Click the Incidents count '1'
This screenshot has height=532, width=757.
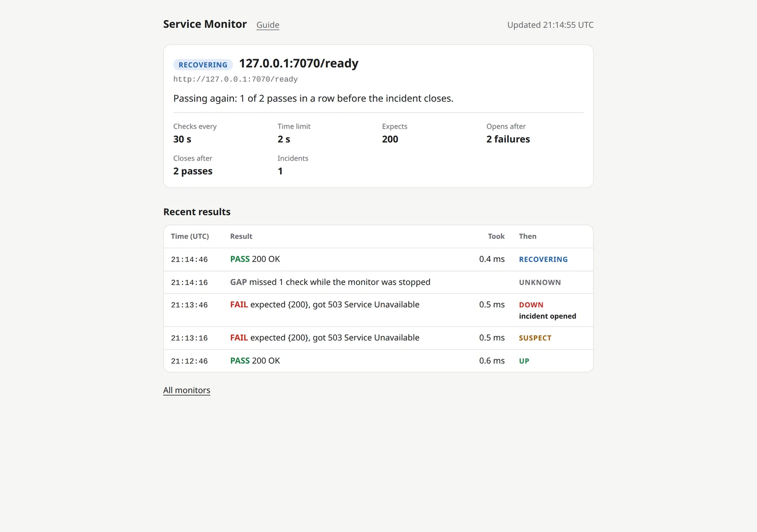[280, 171]
